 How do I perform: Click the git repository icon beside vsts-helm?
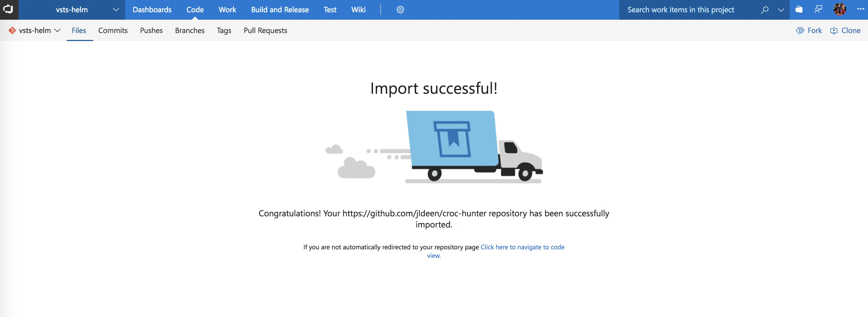[x=12, y=30]
